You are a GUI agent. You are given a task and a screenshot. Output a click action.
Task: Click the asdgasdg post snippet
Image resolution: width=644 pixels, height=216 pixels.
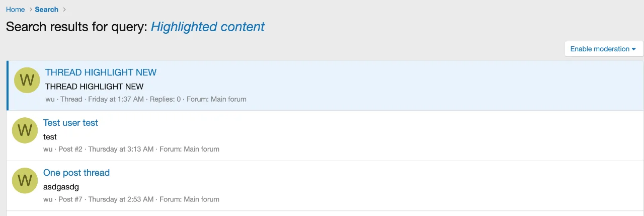pos(61,187)
